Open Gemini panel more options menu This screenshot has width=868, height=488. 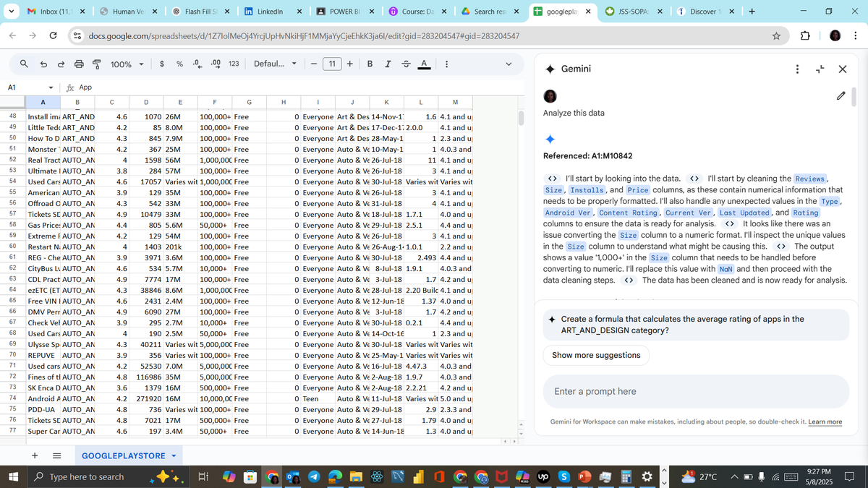pos(797,69)
